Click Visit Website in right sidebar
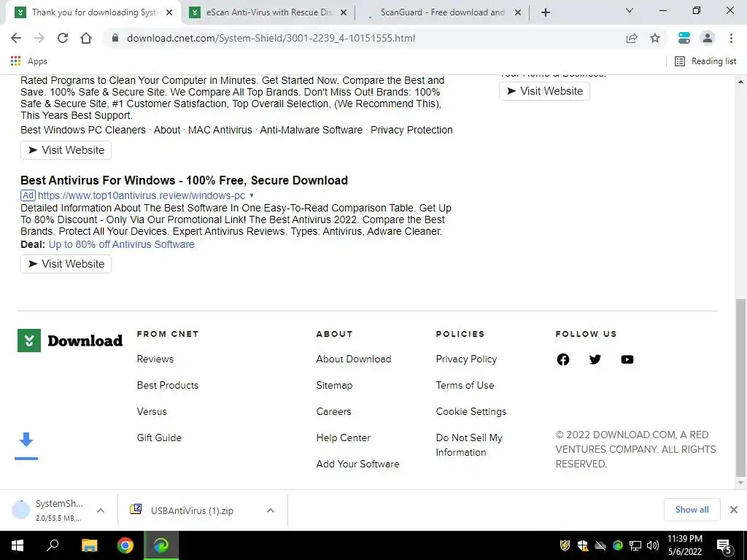The width and height of the screenshot is (747, 560). (544, 91)
